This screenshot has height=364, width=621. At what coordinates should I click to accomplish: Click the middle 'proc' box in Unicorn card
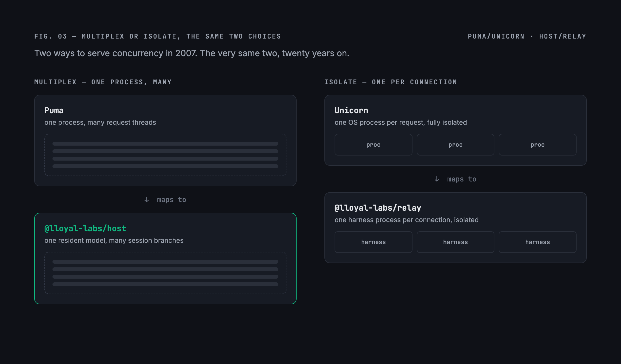pos(456,145)
